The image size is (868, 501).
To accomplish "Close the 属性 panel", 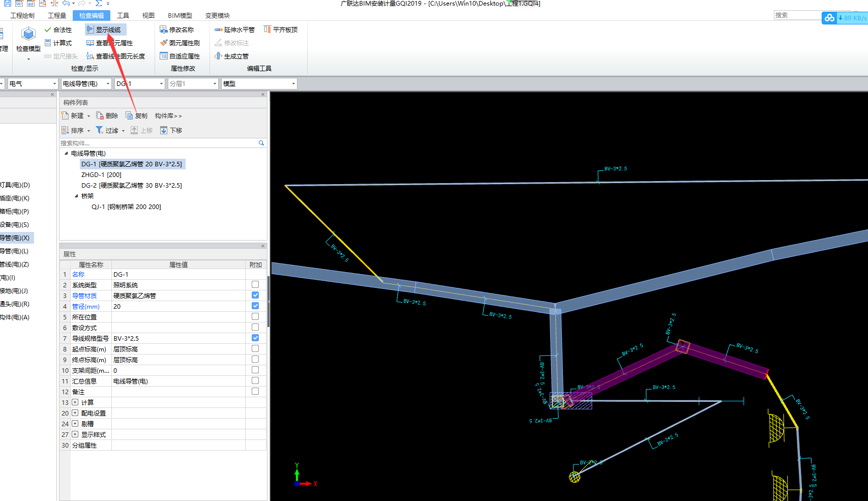I will tap(263, 246).
